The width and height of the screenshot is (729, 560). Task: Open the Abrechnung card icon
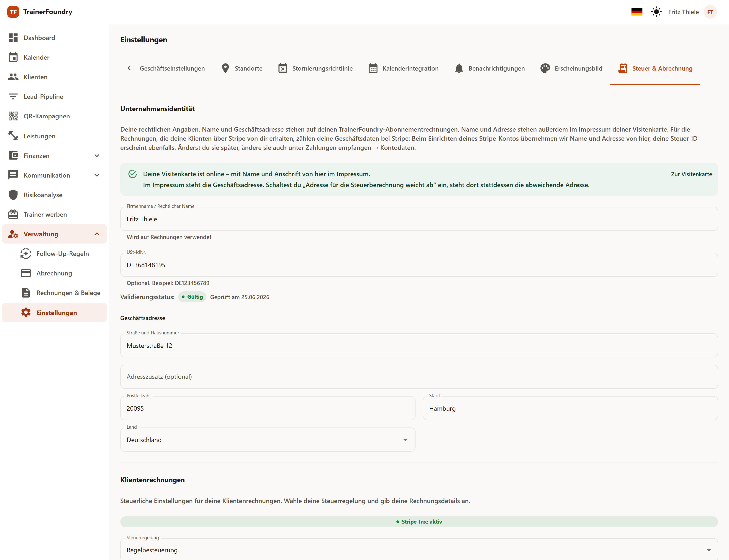click(x=26, y=273)
